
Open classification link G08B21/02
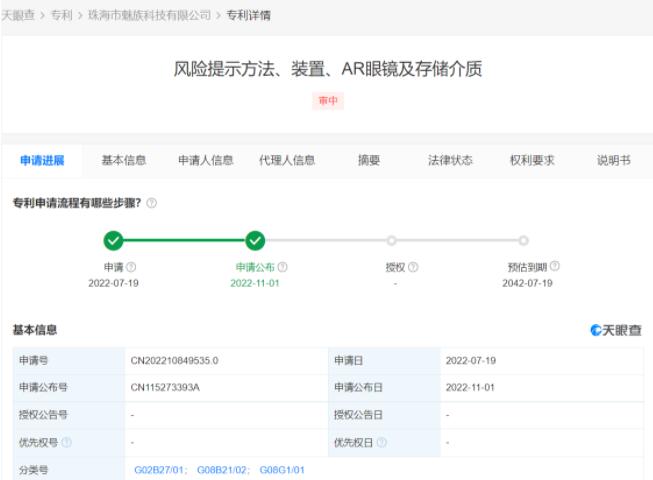tap(223, 470)
